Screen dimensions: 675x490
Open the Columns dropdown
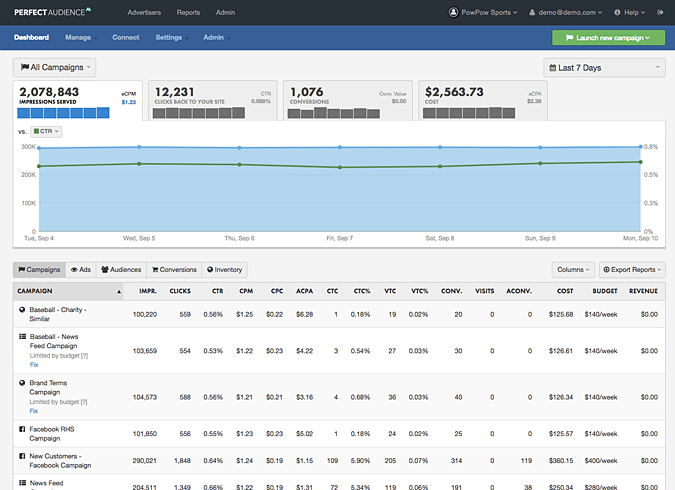(x=572, y=270)
